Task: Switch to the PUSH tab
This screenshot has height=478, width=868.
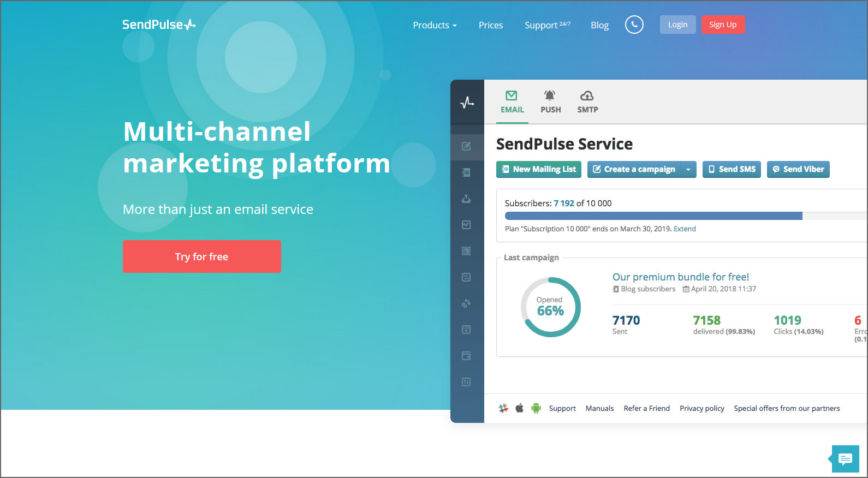Action: pos(550,102)
